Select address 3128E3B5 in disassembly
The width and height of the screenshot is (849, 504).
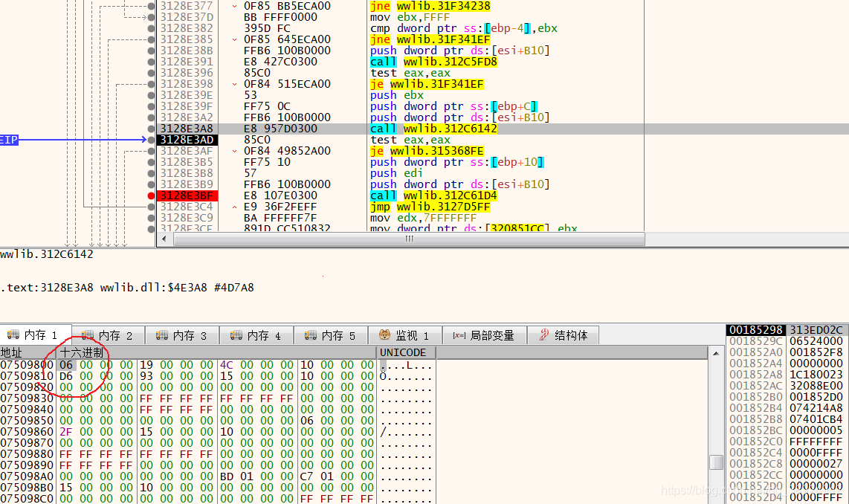coord(187,162)
